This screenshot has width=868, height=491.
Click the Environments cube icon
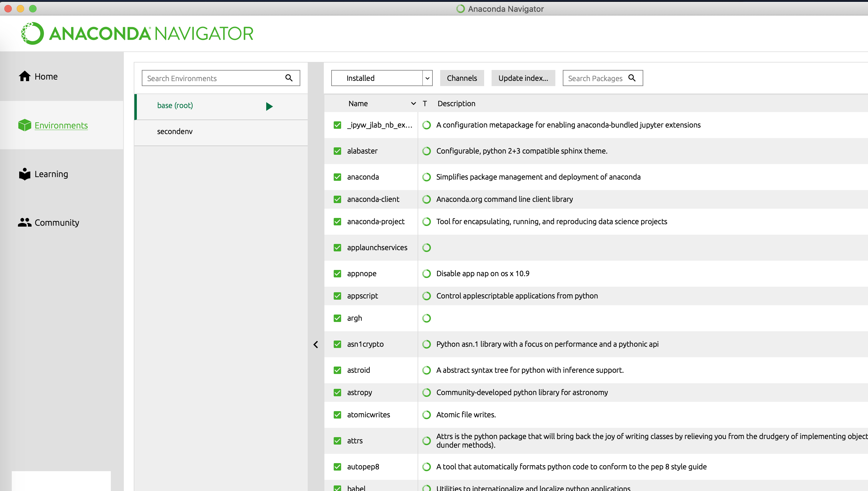tap(24, 125)
